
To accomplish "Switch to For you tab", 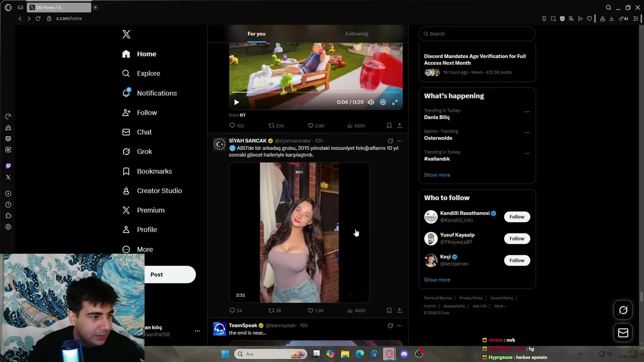I will tap(256, 34).
